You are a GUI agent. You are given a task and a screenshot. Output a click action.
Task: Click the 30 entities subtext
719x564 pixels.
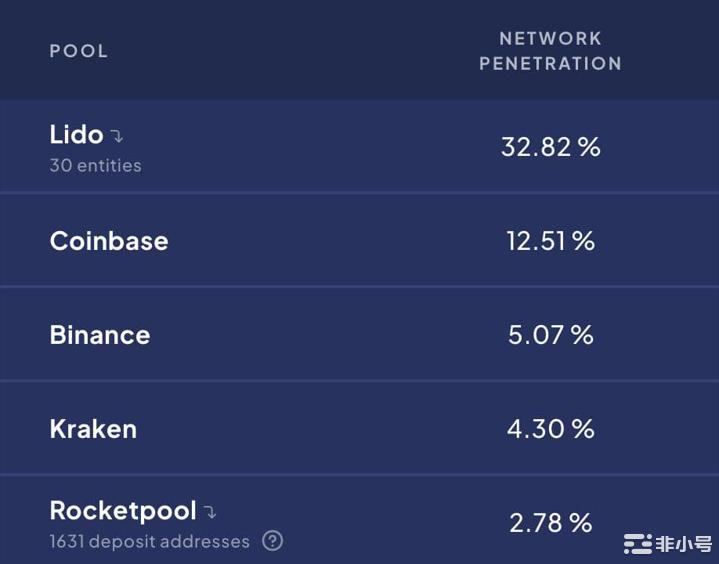[95, 166]
